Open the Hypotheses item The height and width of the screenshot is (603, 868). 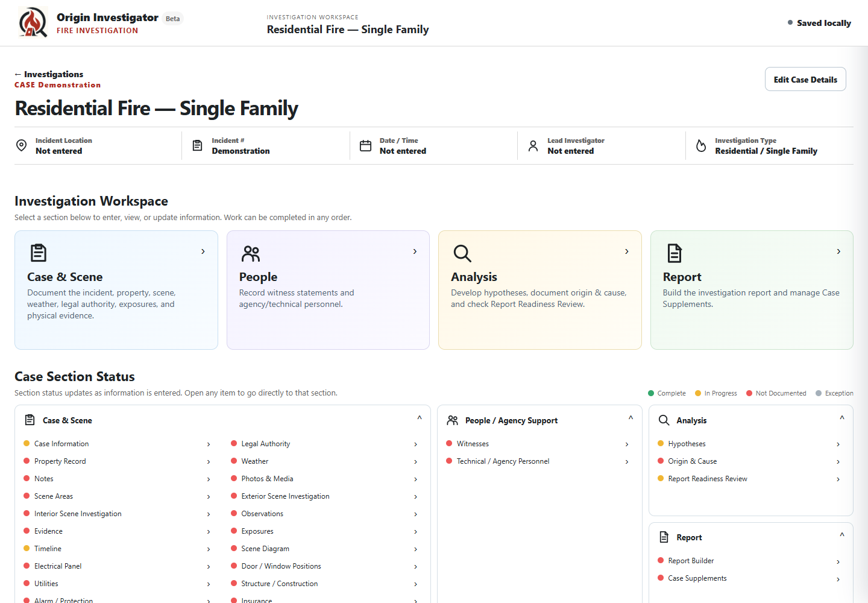point(749,444)
